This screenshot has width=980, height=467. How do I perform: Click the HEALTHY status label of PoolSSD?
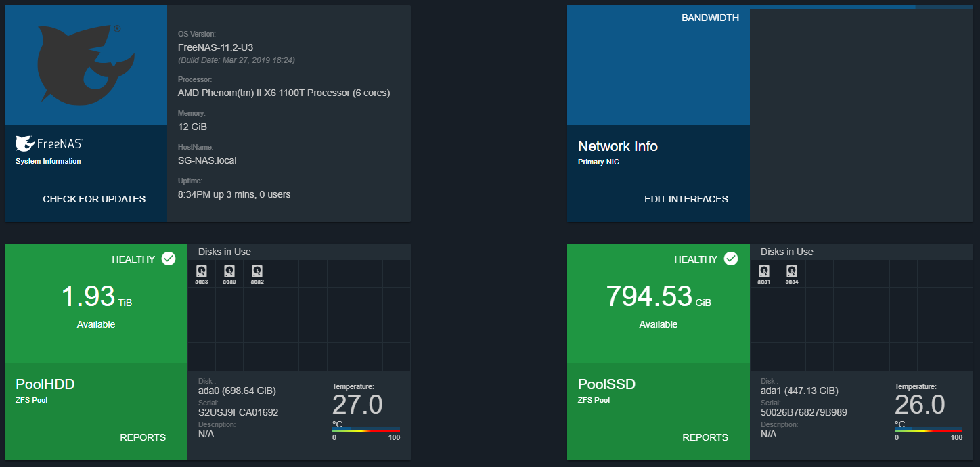(696, 259)
